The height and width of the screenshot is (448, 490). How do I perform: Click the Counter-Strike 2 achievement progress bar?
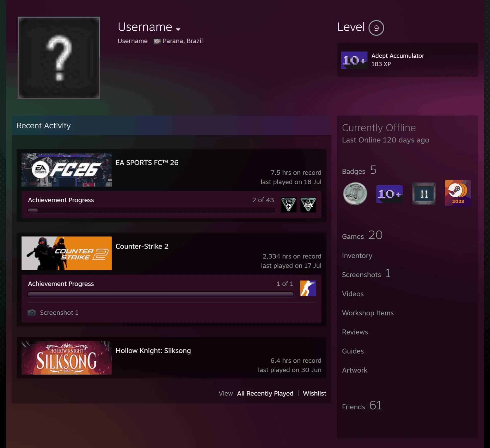coord(161,294)
